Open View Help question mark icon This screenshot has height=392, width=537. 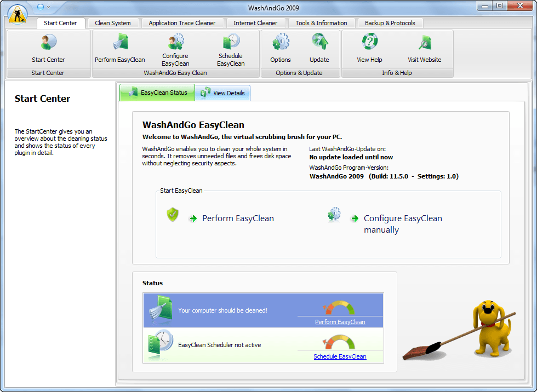pos(369,42)
